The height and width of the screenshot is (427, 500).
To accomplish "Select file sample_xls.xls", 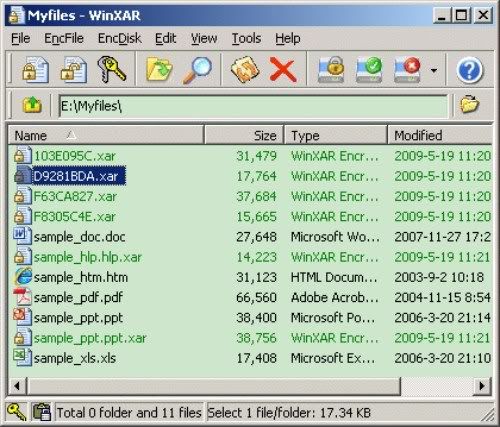I will [75, 358].
